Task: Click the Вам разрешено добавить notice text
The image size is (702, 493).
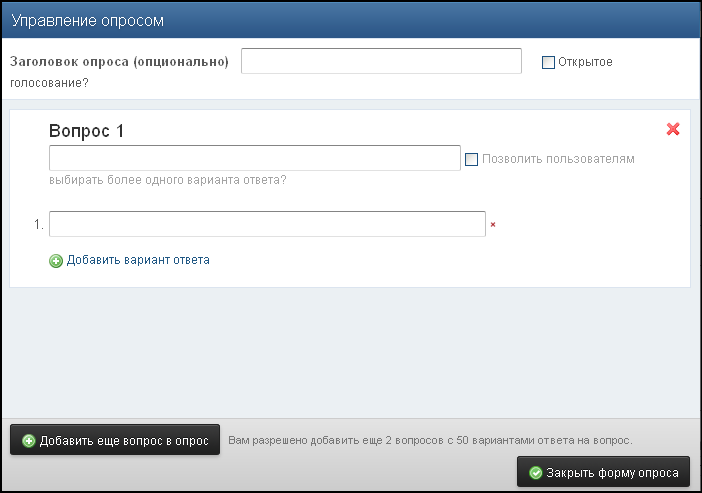Action: pos(431,440)
